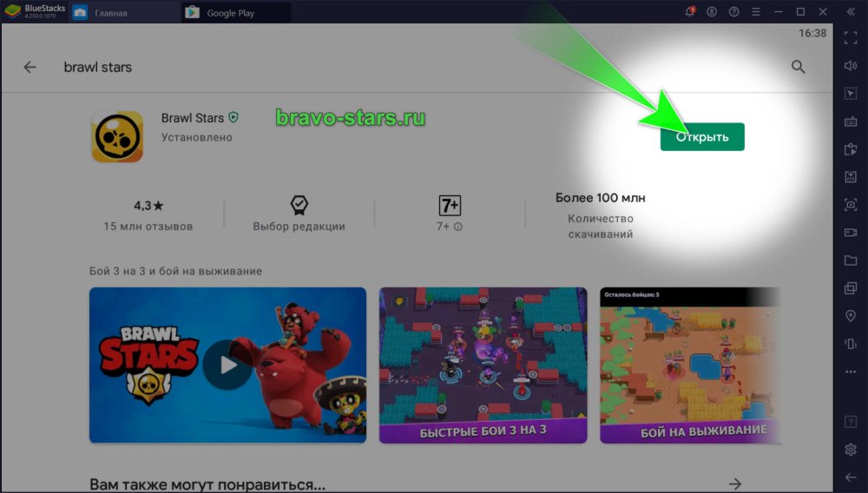This screenshot has height=493, width=868.
Task: Open BlueStacks settings gear icon
Action: 851,450
